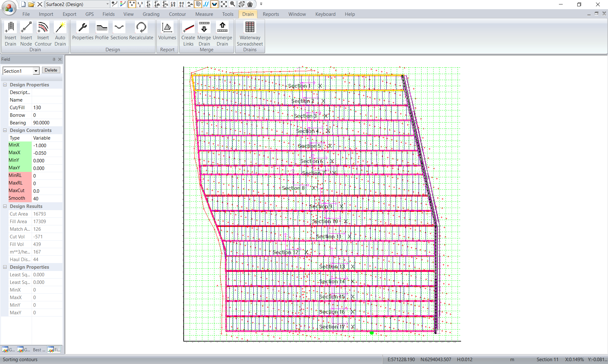
Task: Click the Delete button
Action: 51,70
